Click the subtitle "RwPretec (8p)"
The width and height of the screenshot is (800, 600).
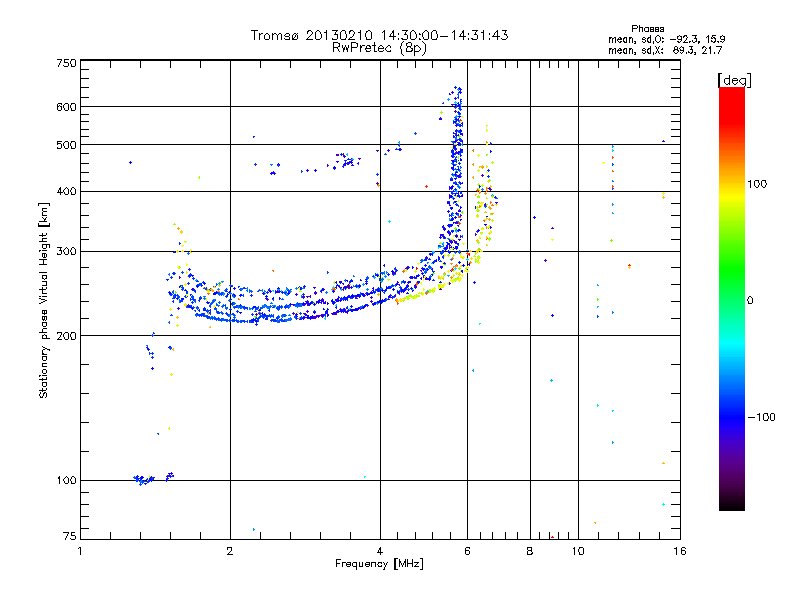pos(379,48)
